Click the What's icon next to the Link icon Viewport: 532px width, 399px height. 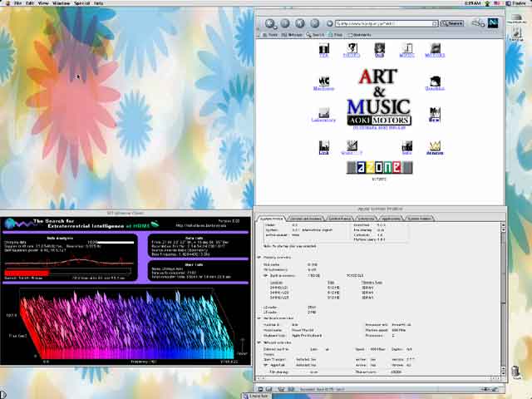352,148
